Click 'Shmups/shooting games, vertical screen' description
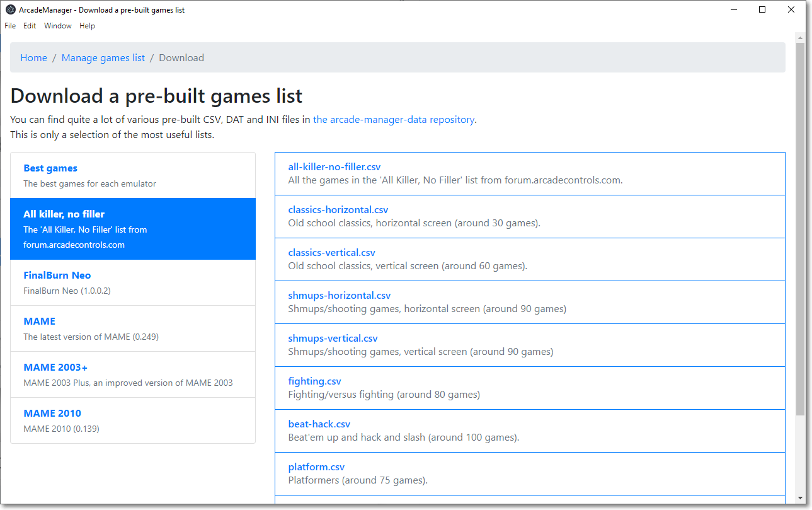The height and width of the screenshot is (510, 812). 421,352
